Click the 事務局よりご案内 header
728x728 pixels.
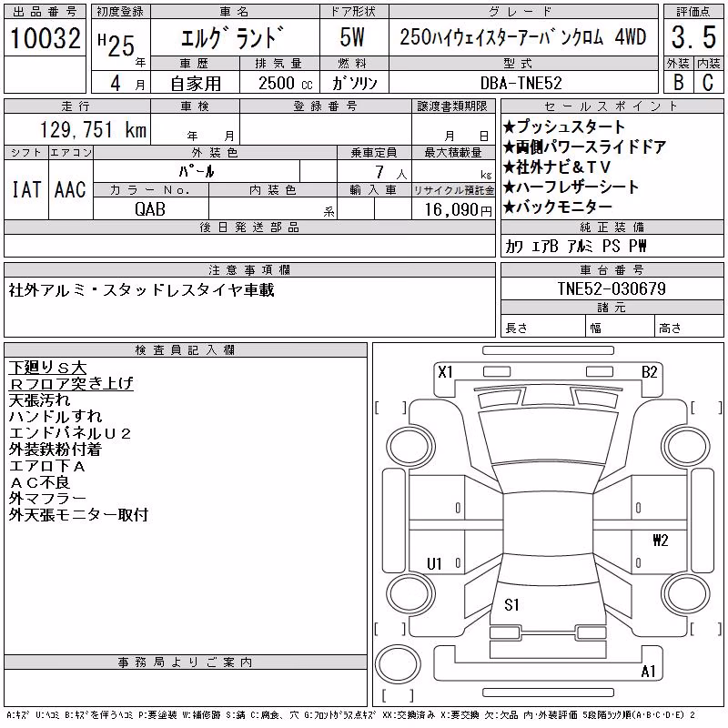click(186, 662)
